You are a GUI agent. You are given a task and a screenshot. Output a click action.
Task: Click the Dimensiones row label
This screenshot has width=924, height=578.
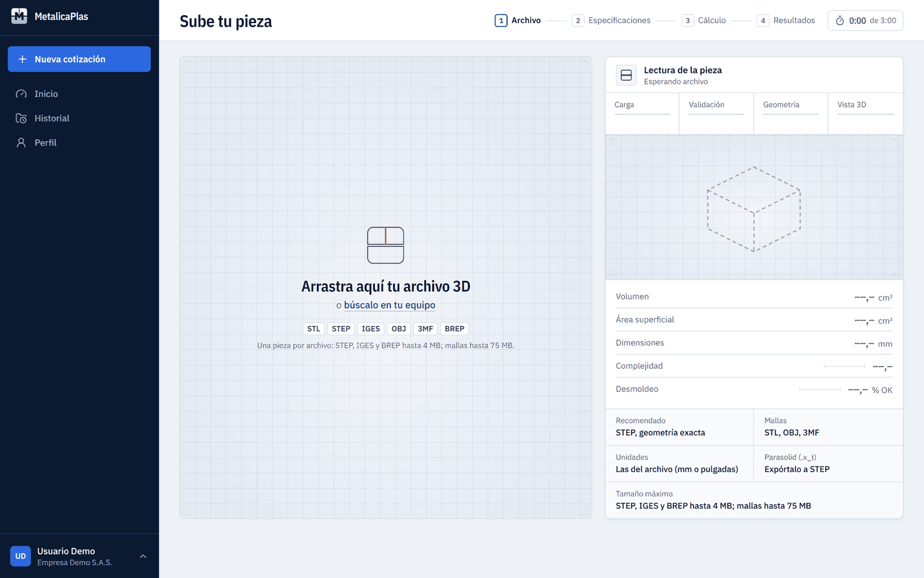click(640, 343)
